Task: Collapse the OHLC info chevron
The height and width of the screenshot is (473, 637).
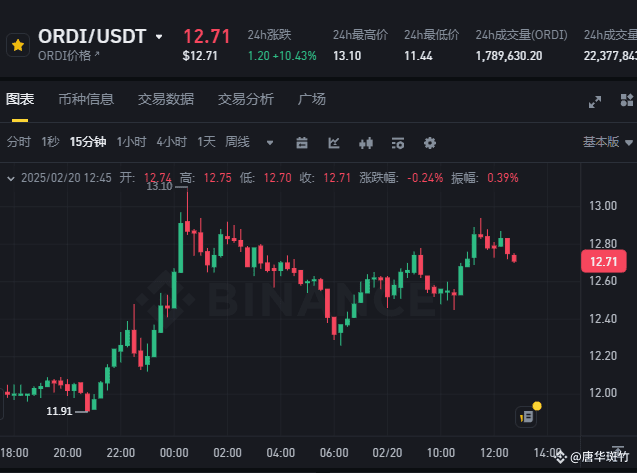Action: click(x=11, y=178)
